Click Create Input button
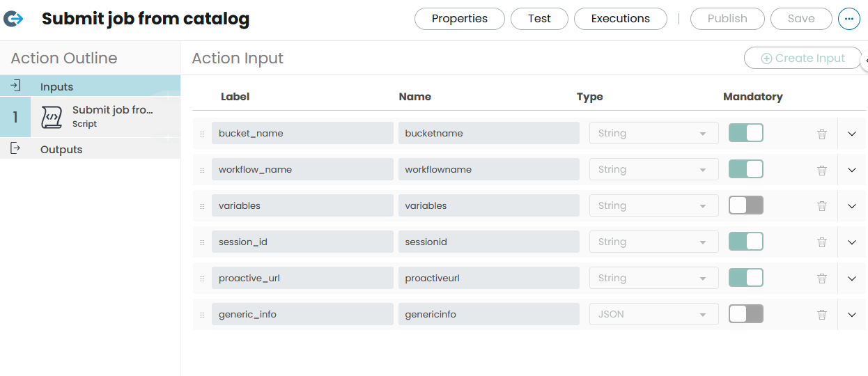Image resolution: width=868 pixels, height=376 pixels. coord(803,58)
